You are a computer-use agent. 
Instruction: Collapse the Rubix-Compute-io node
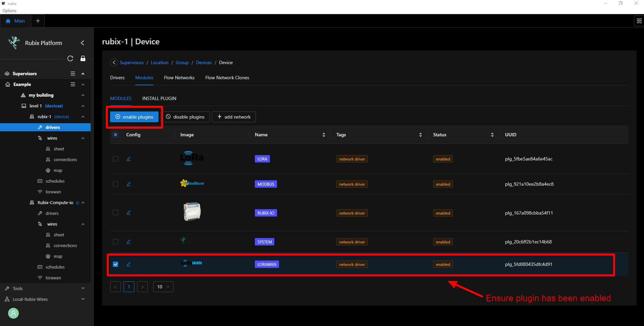coord(83,202)
